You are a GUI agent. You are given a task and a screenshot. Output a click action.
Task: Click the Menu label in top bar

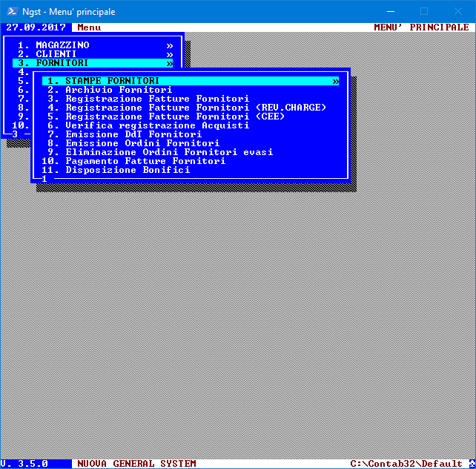[89, 27]
